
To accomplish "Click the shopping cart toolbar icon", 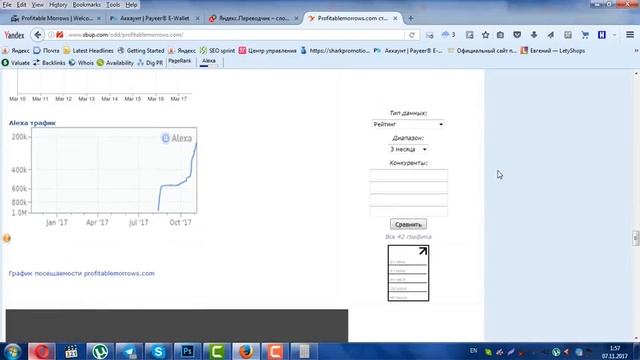I will tap(585, 35).
